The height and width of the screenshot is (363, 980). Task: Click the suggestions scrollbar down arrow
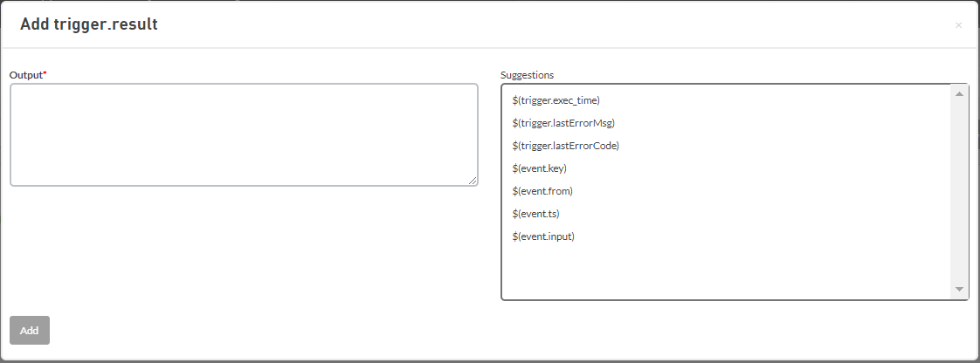click(959, 290)
